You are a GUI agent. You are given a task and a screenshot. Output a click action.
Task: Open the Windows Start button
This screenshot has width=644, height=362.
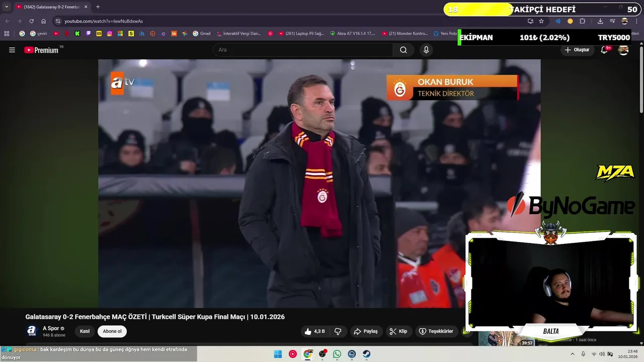[x=278, y=354]
